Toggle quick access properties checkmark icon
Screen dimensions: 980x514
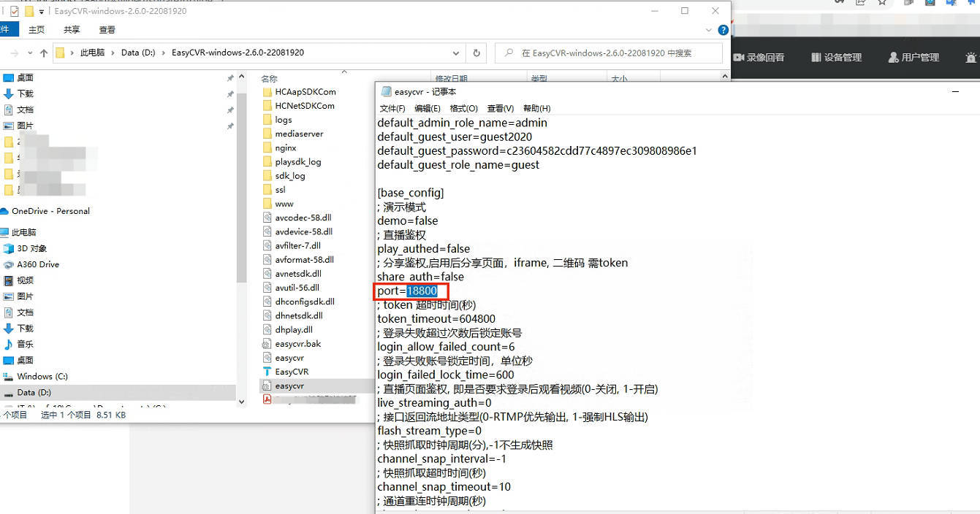tap(14, 11)
